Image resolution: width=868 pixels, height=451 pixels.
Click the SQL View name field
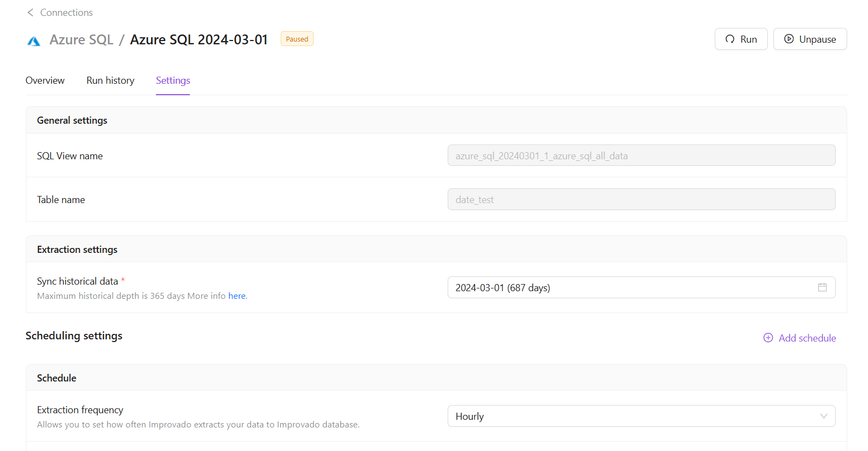pos(641,155)
